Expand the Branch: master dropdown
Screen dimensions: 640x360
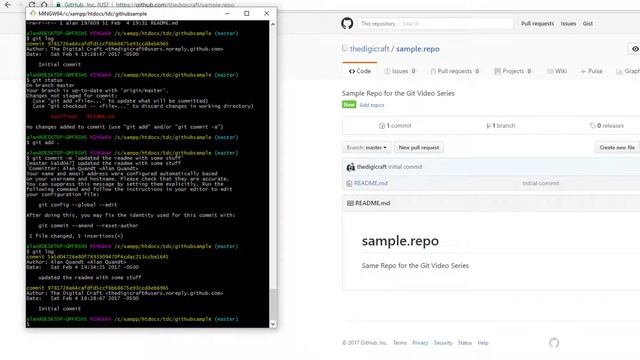367,147
